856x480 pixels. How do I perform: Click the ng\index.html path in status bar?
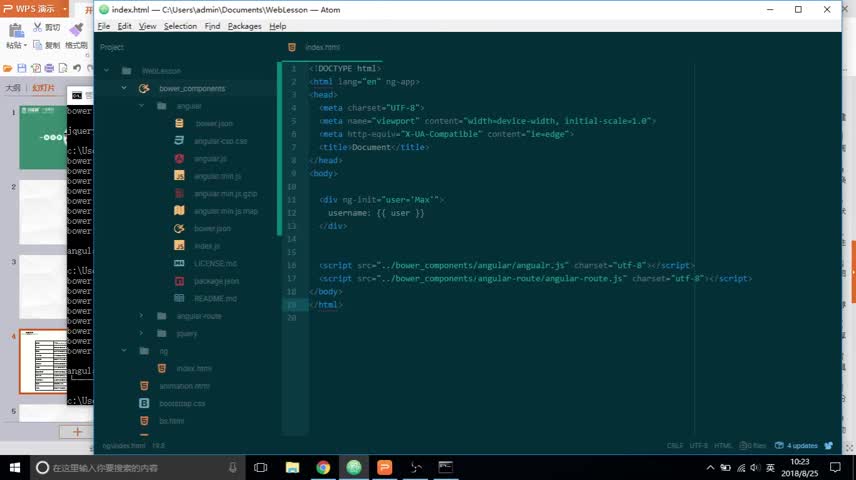(124, 446)
